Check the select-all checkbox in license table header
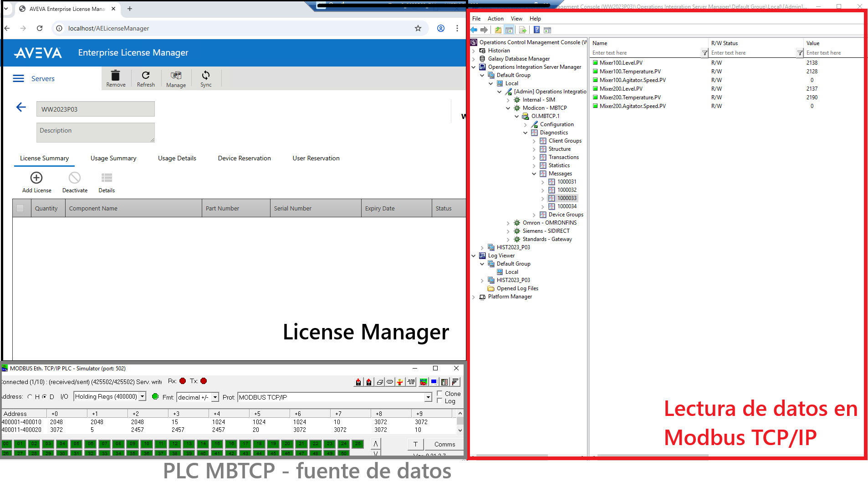The width and height of the screenshot is (868, 482). pyautogui.click(x=20, y=208)
